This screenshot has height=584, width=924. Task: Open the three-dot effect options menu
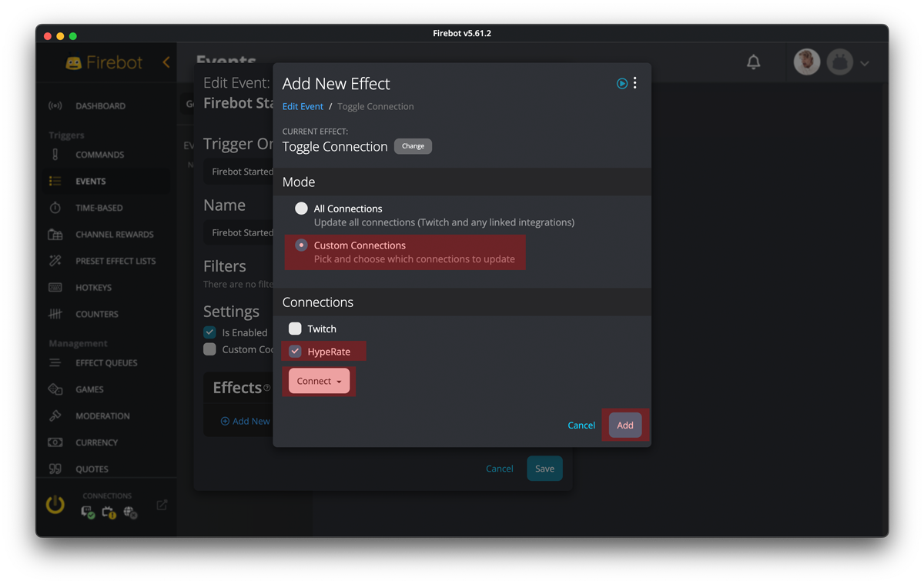pyautogui.click(x=635, y=83)
